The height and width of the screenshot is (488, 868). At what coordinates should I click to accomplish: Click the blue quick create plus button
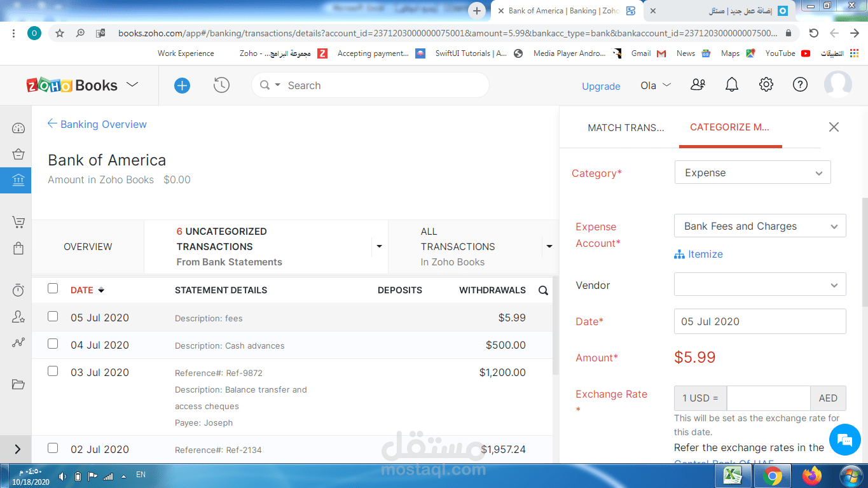(x=182, y=85)
